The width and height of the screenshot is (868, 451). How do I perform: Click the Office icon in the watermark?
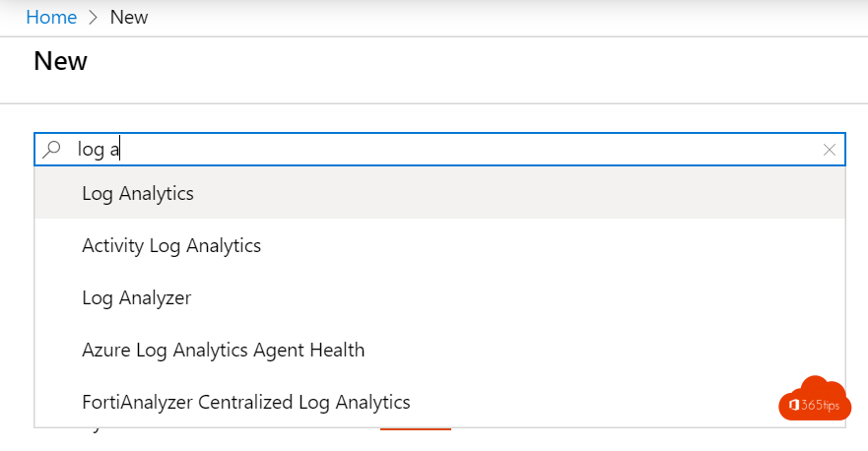pos(794,406)
